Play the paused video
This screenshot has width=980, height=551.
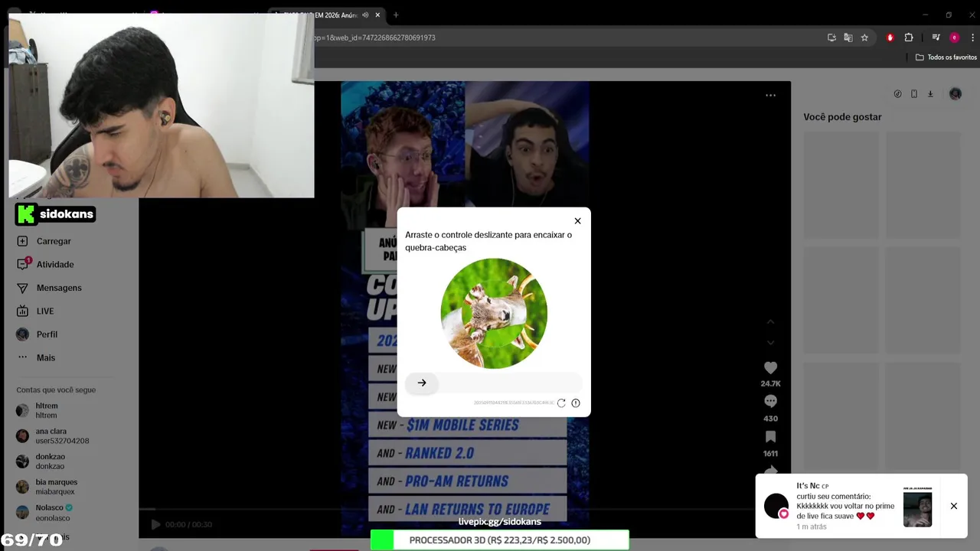click(x=155, y=524)
